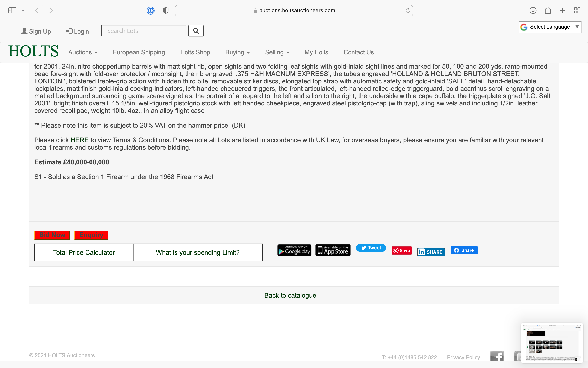Click the red Bid Now button

point(52,235)
